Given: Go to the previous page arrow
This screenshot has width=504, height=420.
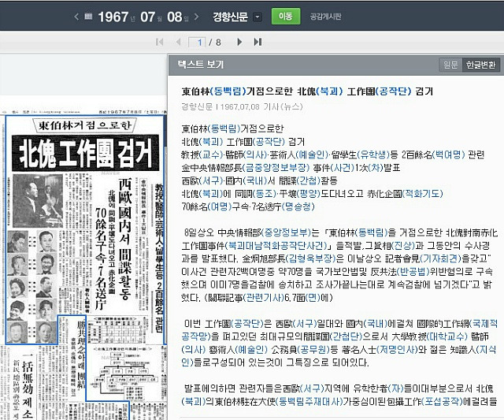Looking at the screenshot, I should point(179,42).
